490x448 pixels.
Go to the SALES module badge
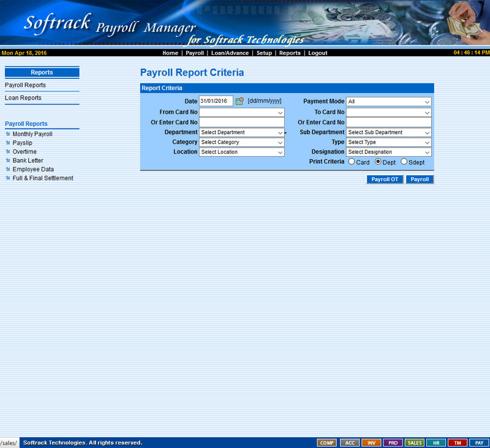[415, 442]
